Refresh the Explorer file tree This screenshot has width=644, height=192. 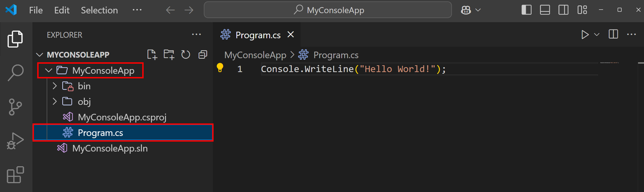click(x=186, y=55)
